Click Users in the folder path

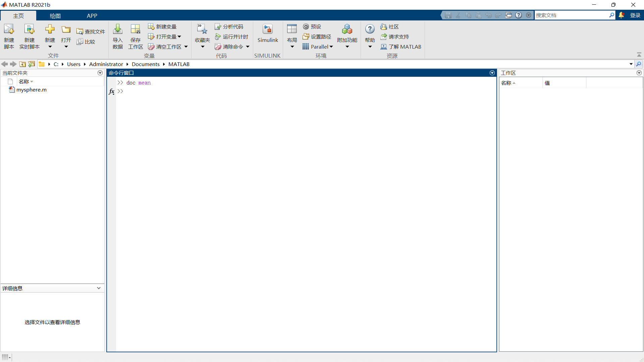coord(74,64)
